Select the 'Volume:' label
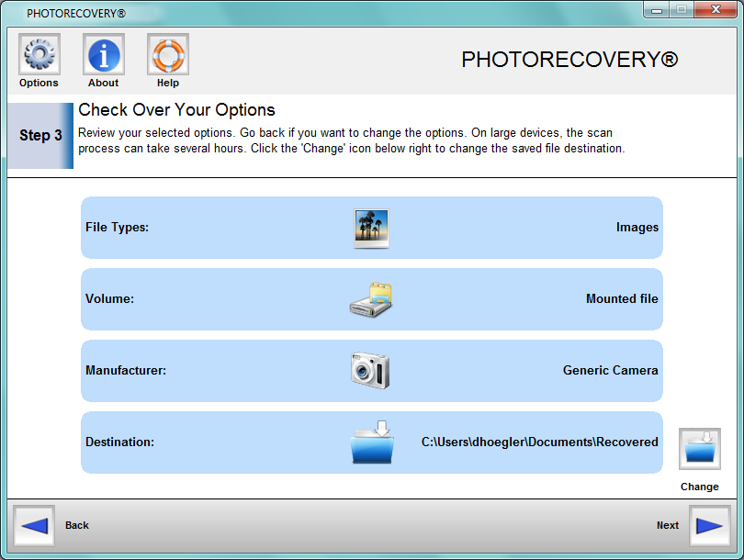 pos(109,299)
